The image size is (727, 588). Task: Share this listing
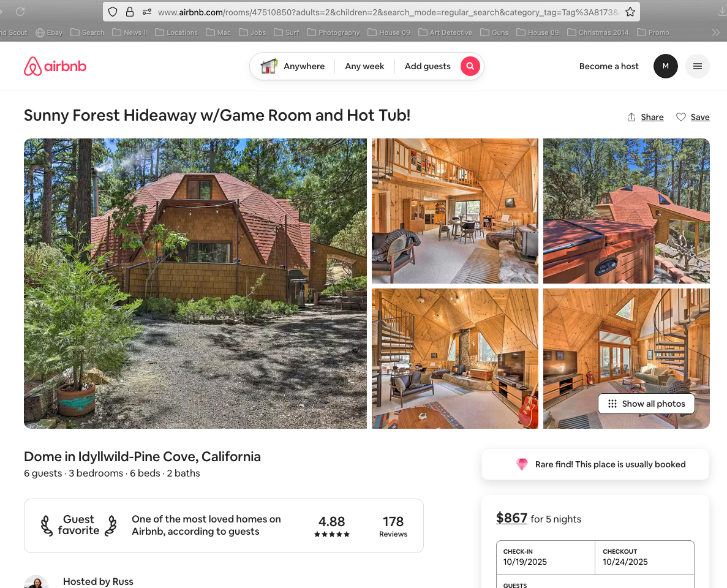pyautogui.click(x=646, y=118)
